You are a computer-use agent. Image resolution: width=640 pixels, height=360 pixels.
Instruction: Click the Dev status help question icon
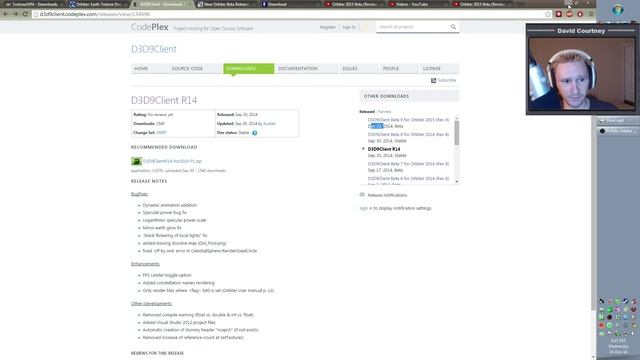point(255,133)
